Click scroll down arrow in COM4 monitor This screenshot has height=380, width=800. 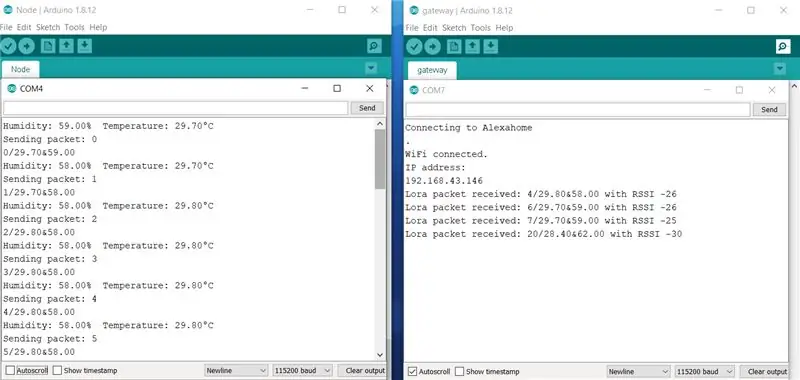tap(380, 354)
